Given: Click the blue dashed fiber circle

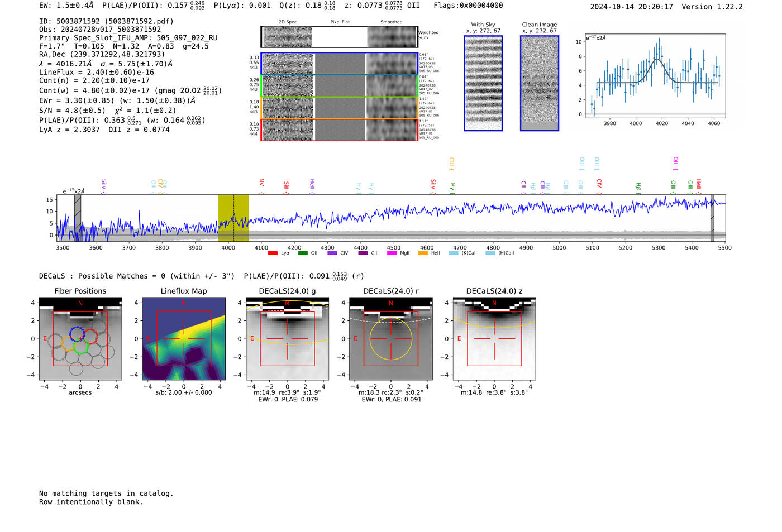Looking at the screenshot, I should pos(76,334).
